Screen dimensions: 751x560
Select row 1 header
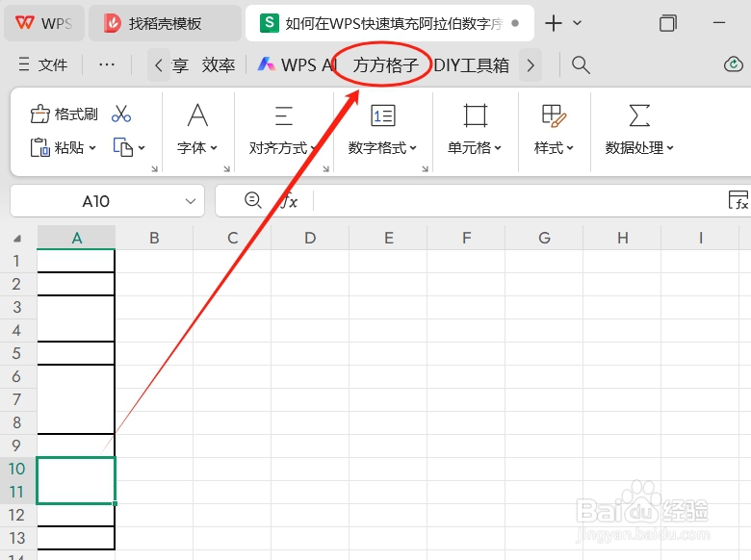tap(17, 261)
